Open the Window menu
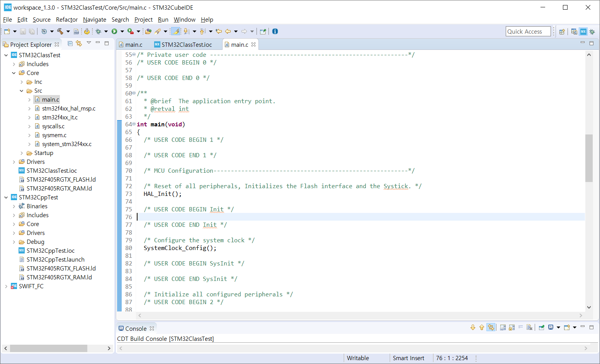 click(185, 19)
